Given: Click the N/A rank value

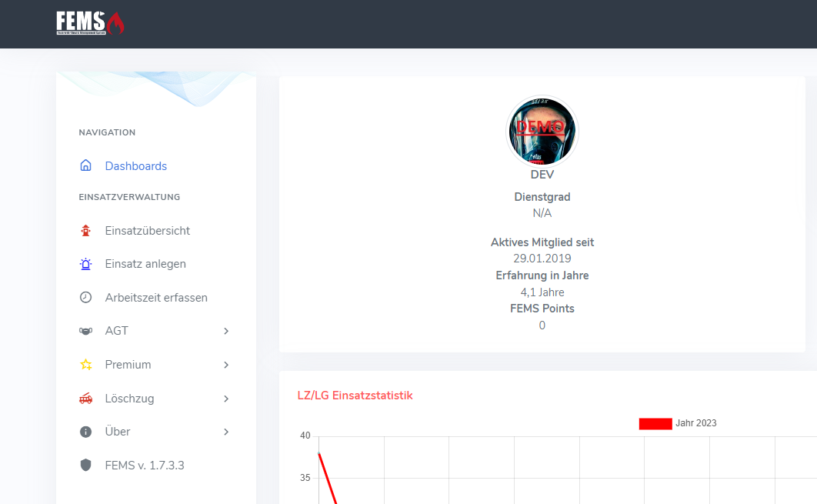Looking at the screenshot, I should [542, 213].
